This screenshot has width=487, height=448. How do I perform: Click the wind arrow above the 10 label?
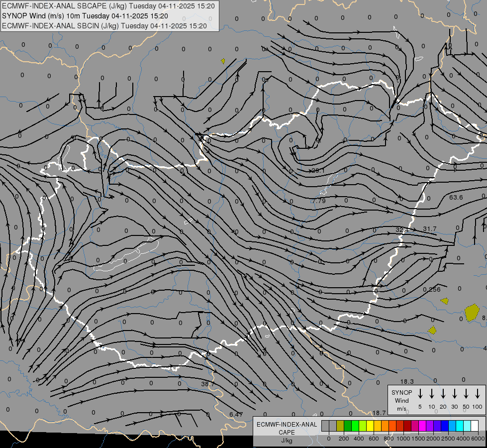(x=432, y=394)
